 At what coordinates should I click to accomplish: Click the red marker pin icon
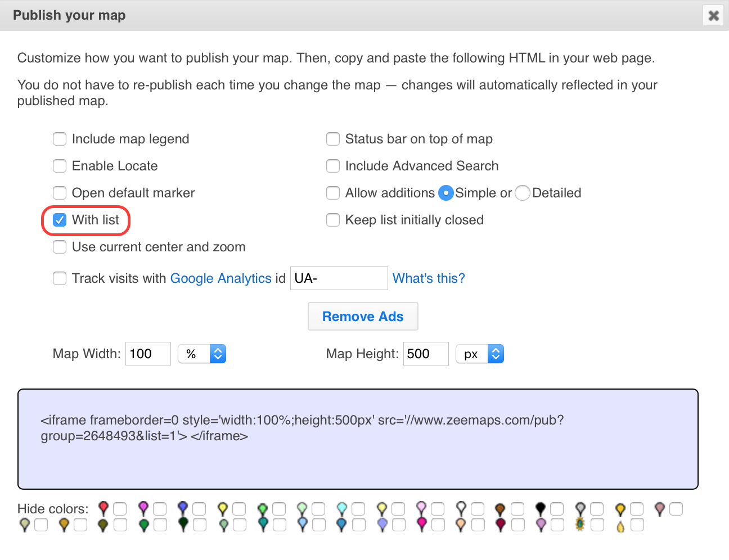pos(103,508)
